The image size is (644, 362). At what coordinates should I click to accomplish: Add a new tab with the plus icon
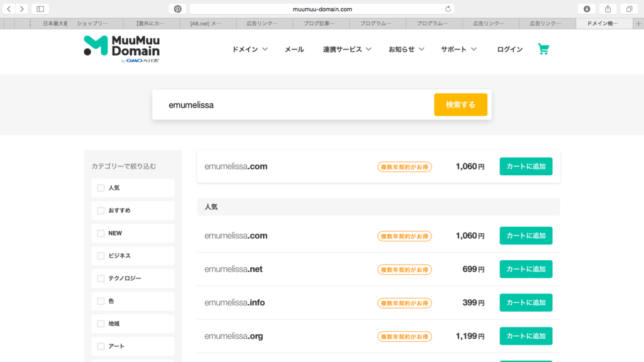[638, 23]
